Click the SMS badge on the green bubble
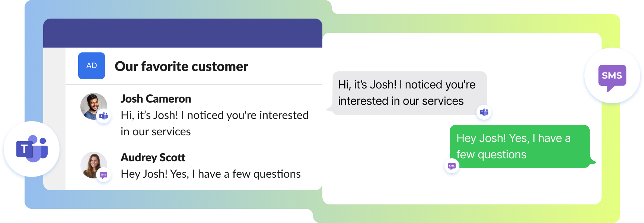This screenshot has width=644, height=223. point(452,166)
